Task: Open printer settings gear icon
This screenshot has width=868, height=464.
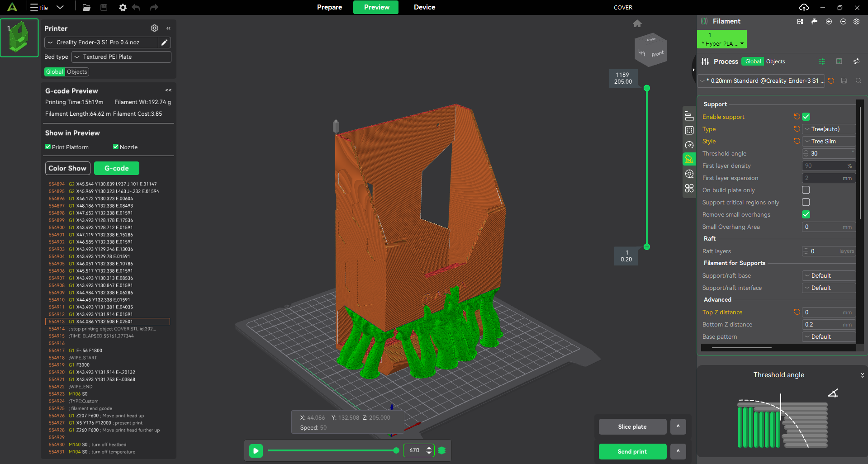Action: click(x=154, y=28)
